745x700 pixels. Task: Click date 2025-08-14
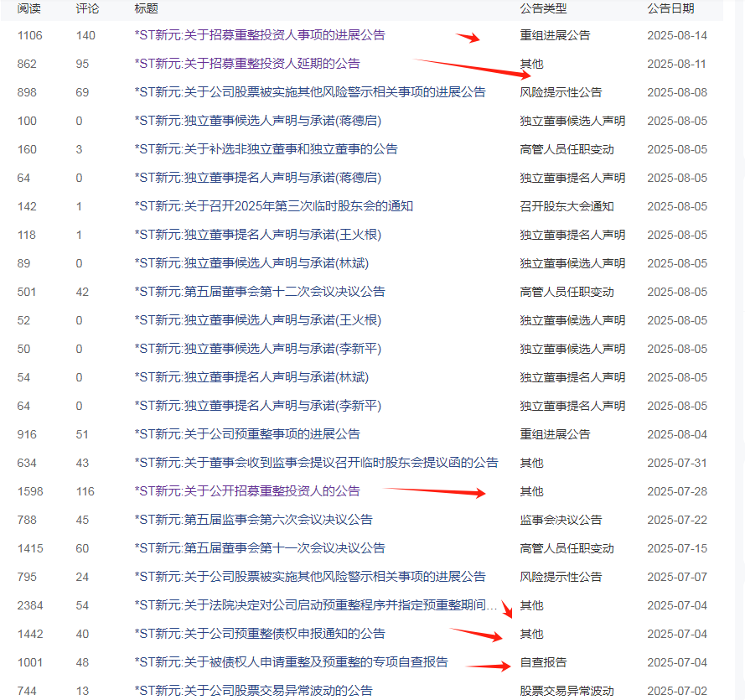point(677,36)
